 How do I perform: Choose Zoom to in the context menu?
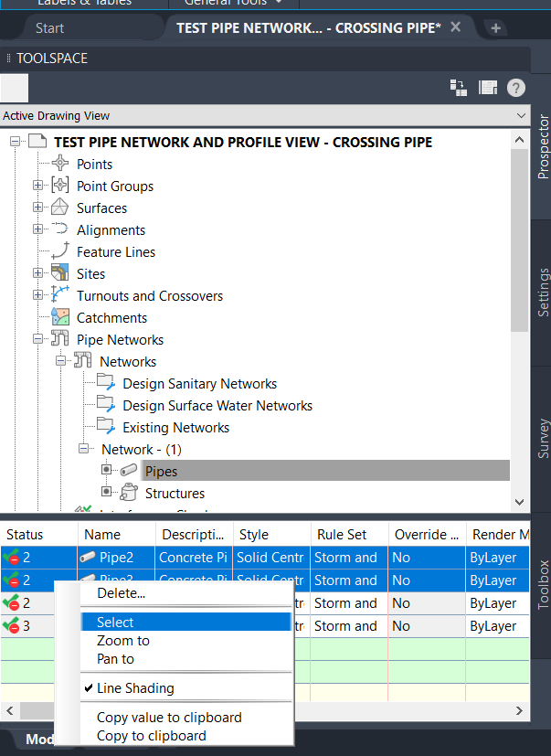pyautogui.click(x=185, y=640)
